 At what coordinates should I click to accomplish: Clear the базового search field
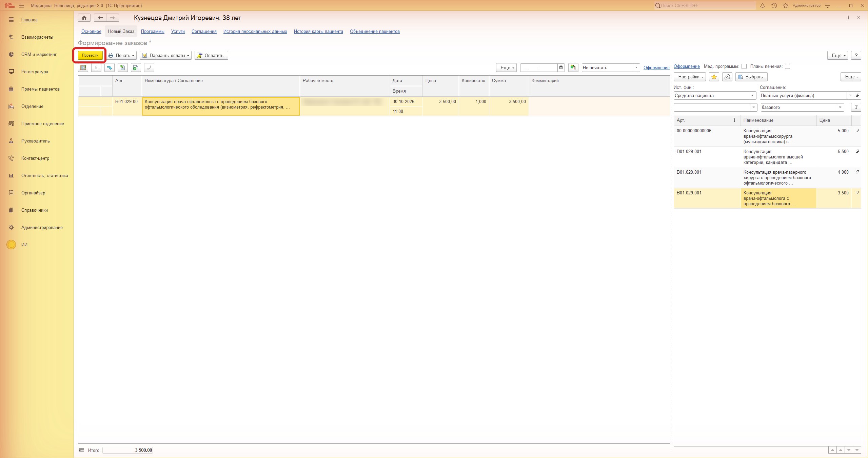(x=841, y=107)
